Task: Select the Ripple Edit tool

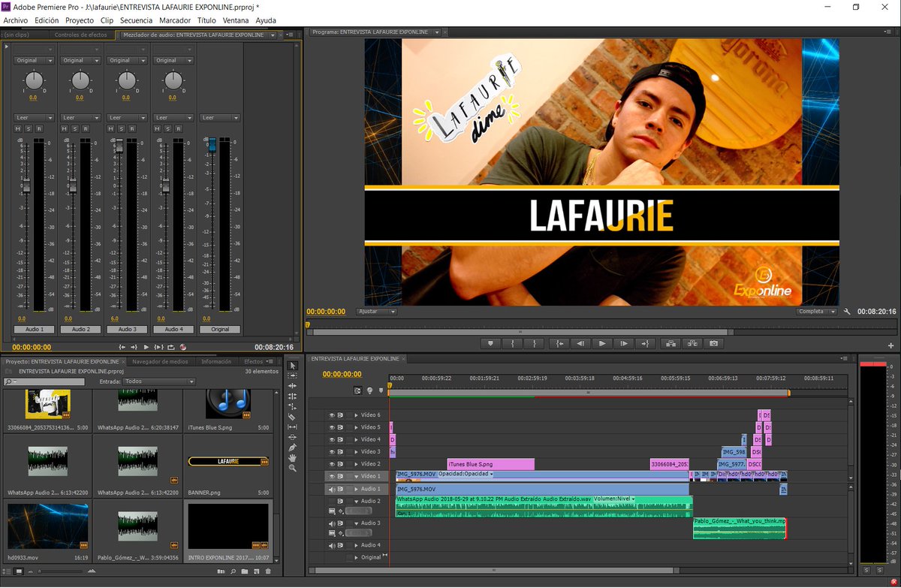Action: 293,386
